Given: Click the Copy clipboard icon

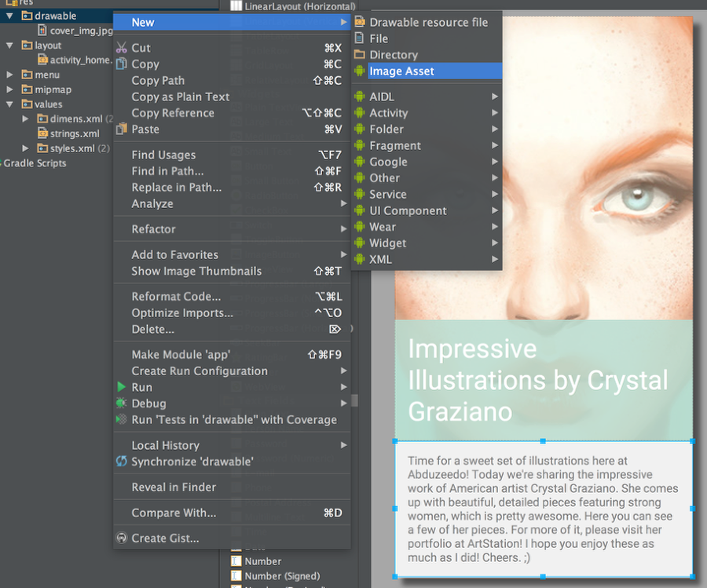Looking at the screenshot, I should 121,64.
